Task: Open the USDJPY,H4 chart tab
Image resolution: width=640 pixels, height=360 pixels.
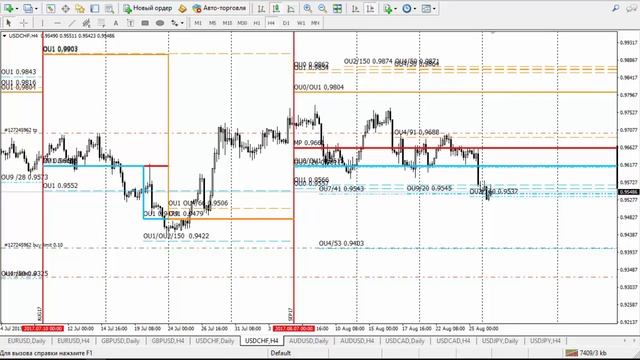Action: (545, 340)
